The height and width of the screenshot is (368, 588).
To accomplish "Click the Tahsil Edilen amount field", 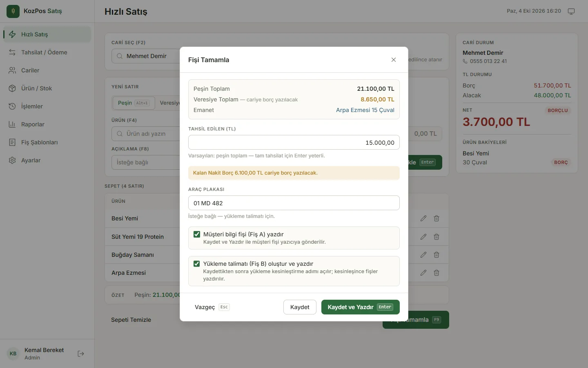I will [x=294, y=142].
